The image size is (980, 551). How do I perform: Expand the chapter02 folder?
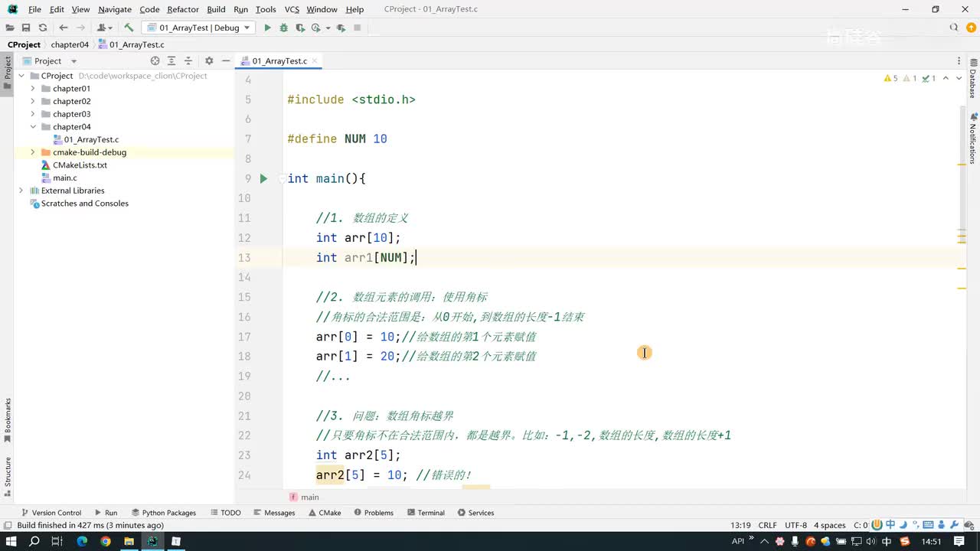[33, 101]
